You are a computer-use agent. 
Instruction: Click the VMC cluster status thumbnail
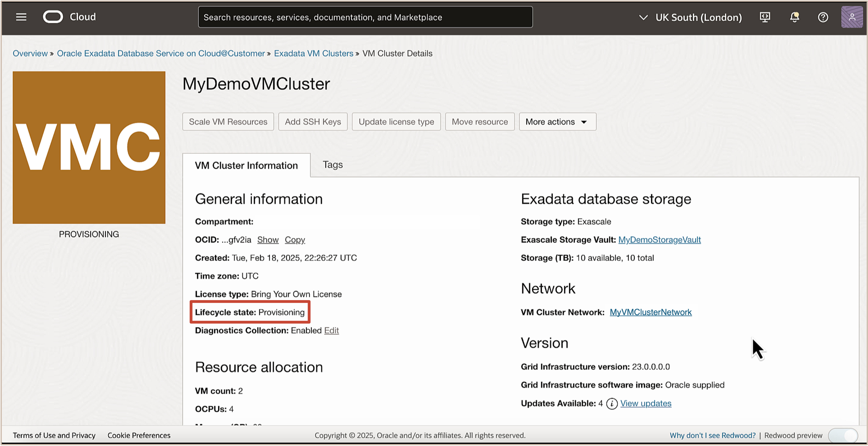(89, 147)
